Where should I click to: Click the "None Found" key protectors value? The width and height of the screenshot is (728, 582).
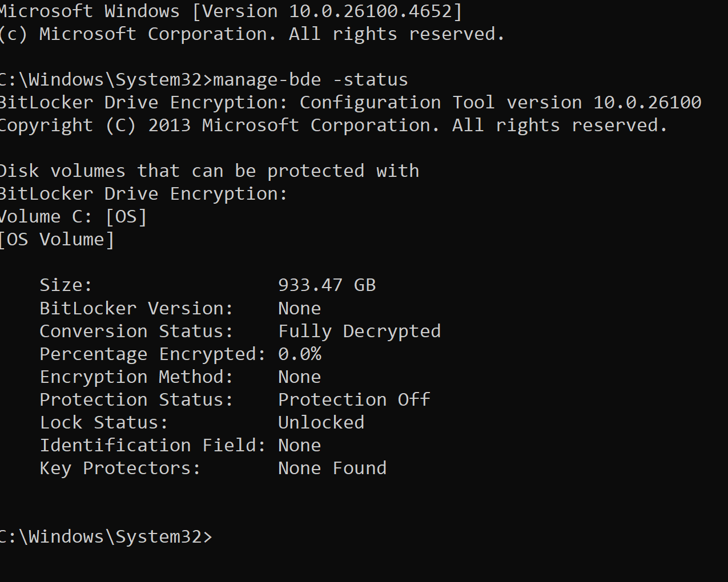[x=332, y=468]
